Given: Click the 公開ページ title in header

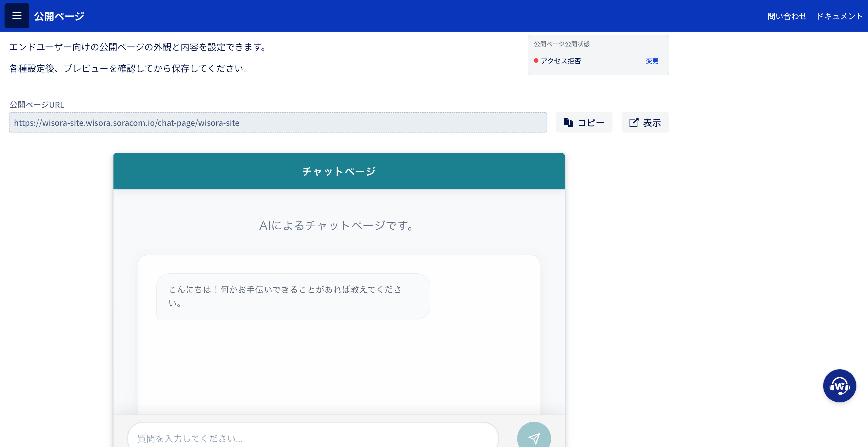Looking at the screenshot, I should point(59,16).
